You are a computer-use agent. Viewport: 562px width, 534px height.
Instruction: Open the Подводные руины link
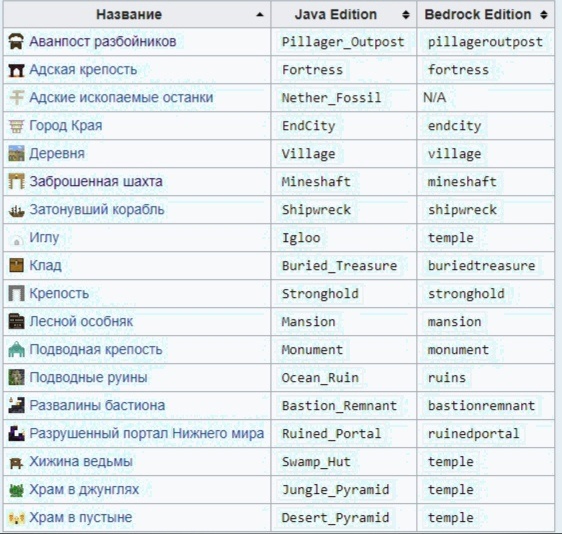tap(88, 377)
